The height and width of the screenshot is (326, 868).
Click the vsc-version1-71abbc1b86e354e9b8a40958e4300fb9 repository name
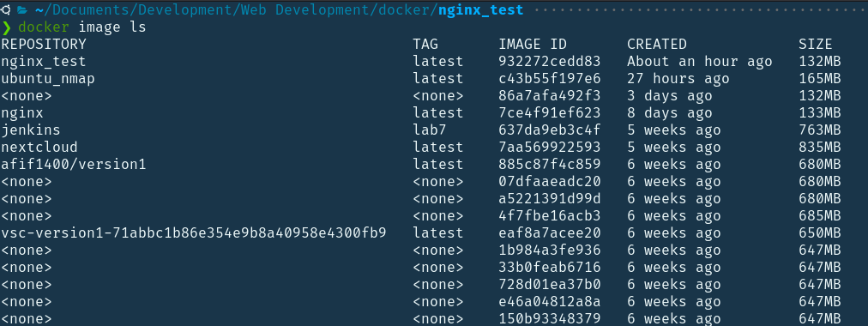click(x=194, y=233)
